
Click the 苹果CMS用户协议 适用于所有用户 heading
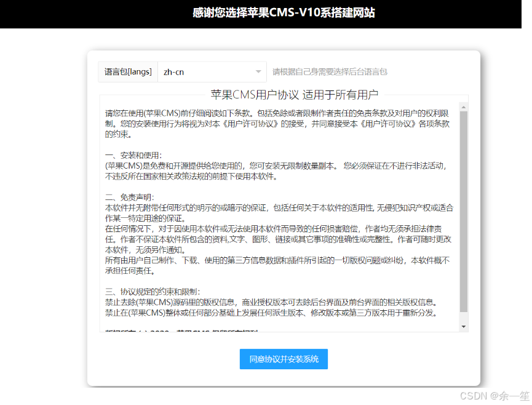[x=294, y=95]
